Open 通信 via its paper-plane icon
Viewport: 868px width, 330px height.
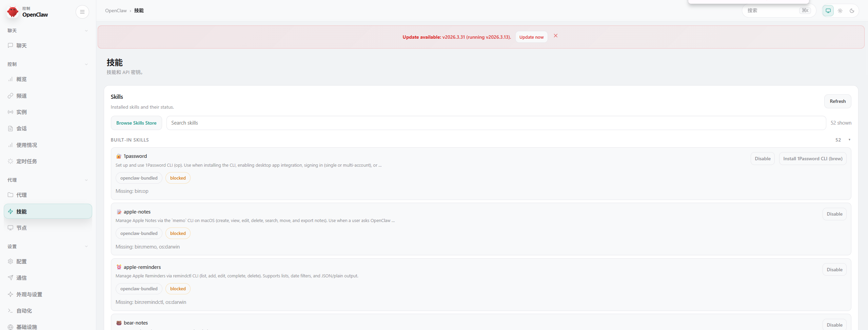click(11, 278)
